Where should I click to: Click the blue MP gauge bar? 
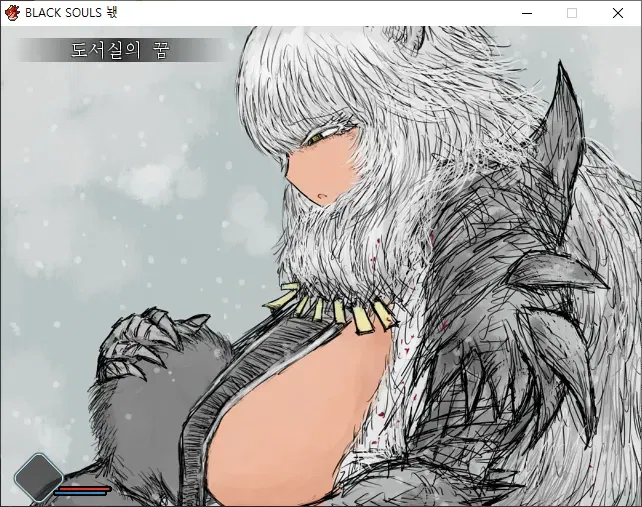pyautogui.click(x=82, y=493)
